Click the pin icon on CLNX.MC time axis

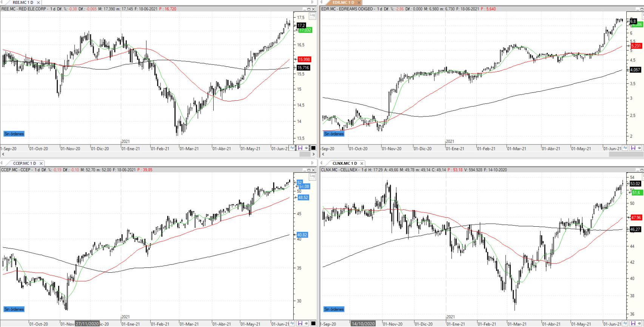pyautogui.click(x=639, y=324)
